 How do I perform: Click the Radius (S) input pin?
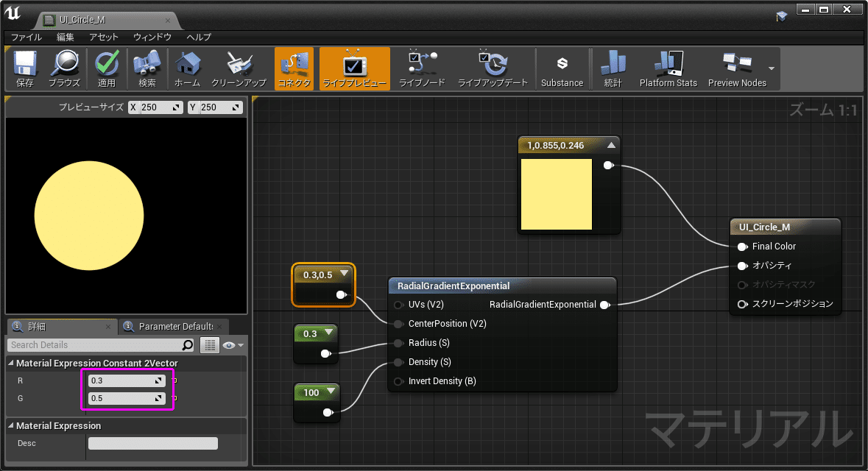click(398, 343)
